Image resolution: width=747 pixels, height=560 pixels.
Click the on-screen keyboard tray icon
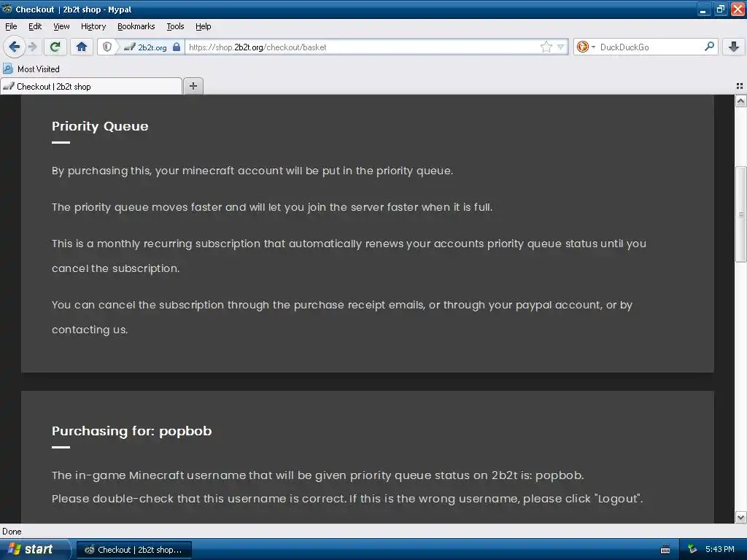[x=665, y=550]
